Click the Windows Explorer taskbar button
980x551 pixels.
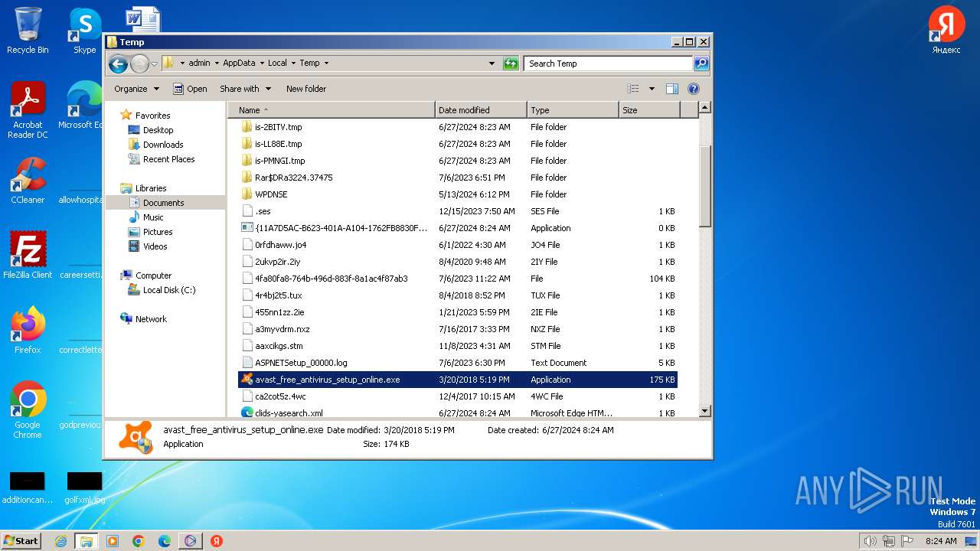(x=86, y=541)
